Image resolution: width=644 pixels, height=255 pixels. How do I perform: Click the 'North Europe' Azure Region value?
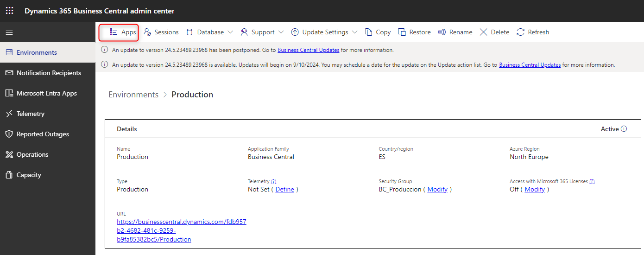pos(529,157)
